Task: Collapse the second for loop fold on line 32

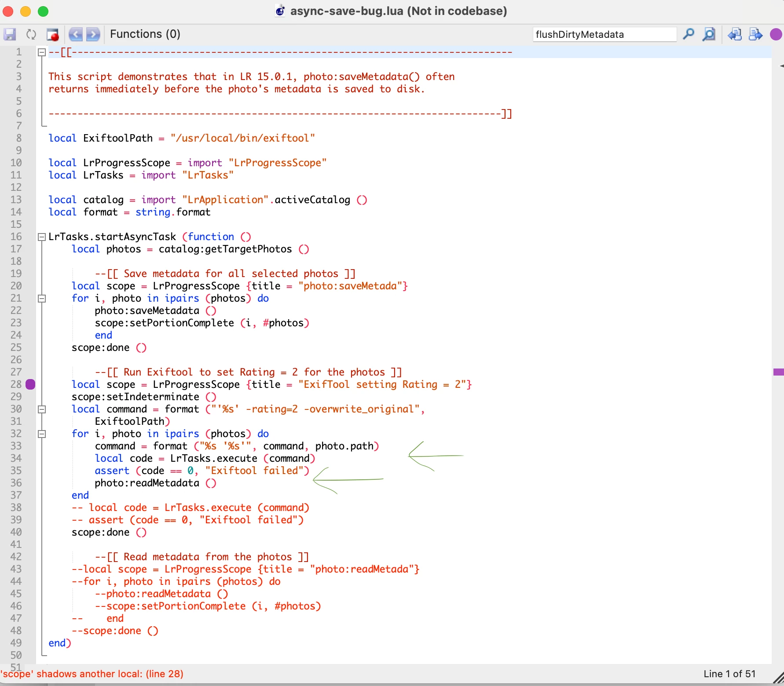Action: click(x=42, y=434)
